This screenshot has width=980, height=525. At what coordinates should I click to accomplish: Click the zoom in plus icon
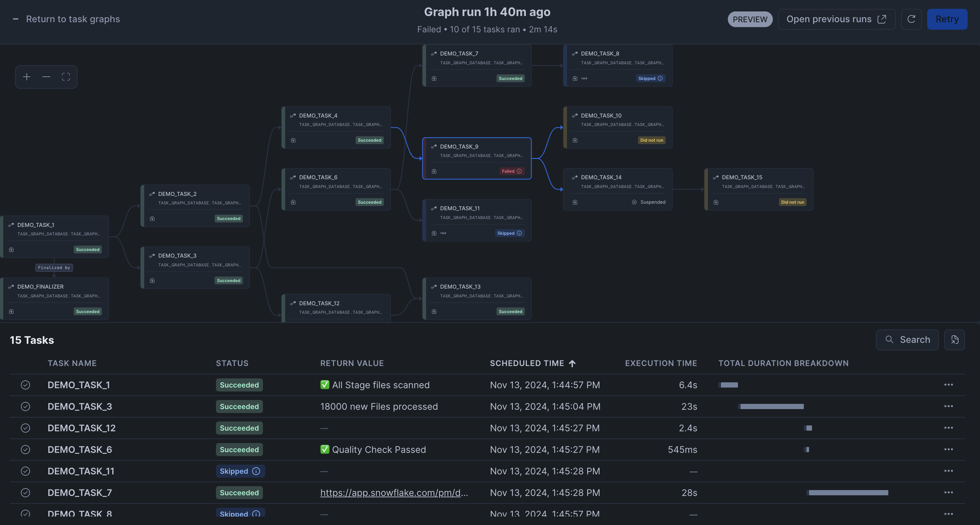click(x=27, y=77)
